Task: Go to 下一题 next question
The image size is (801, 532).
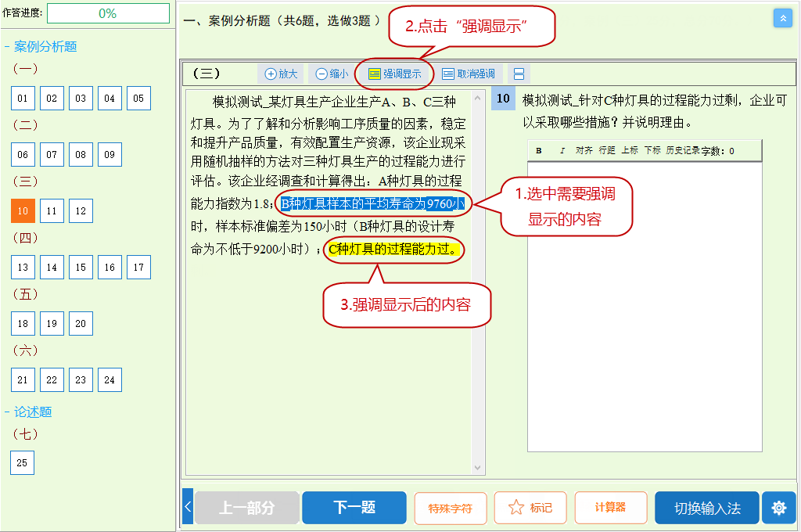Action: (x=354, y=508)
